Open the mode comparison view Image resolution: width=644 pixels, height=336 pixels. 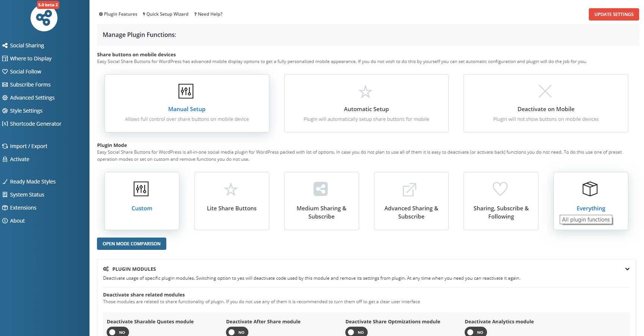click(131, 244)
